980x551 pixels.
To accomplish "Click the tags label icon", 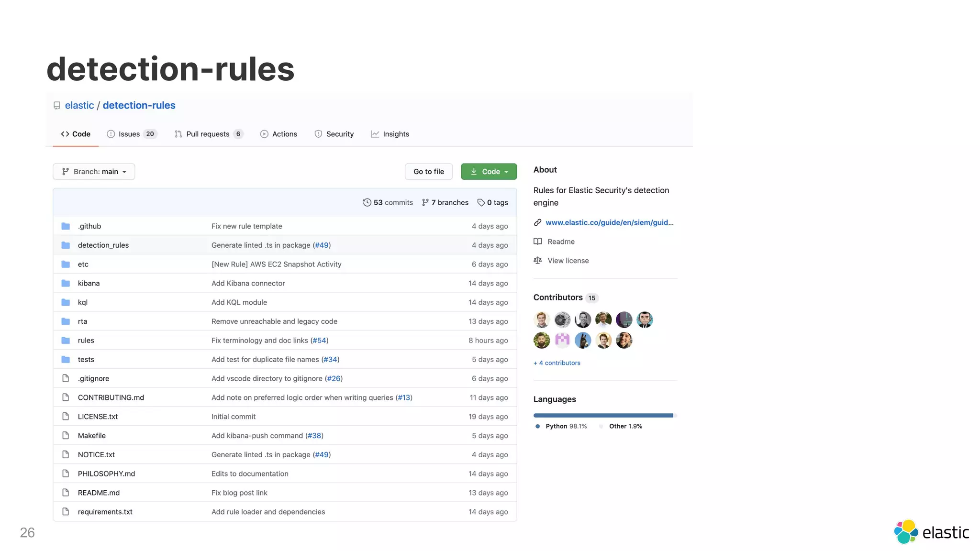I will coord(481,202).
